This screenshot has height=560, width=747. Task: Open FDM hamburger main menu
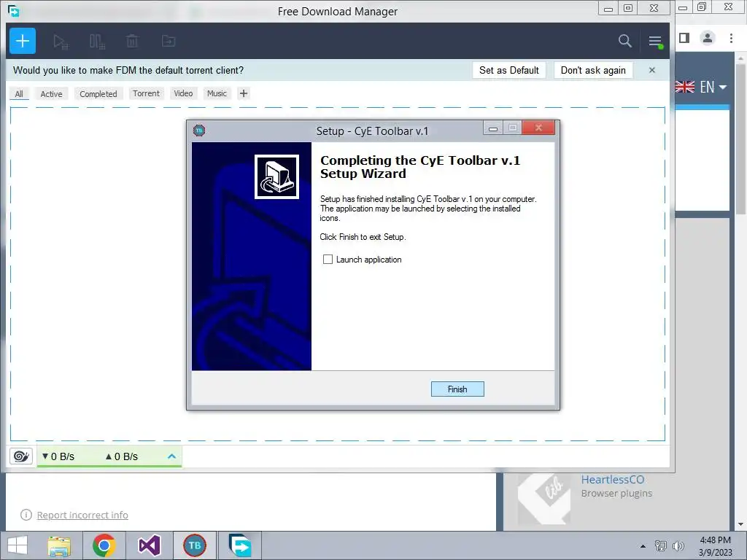[656, 42]
